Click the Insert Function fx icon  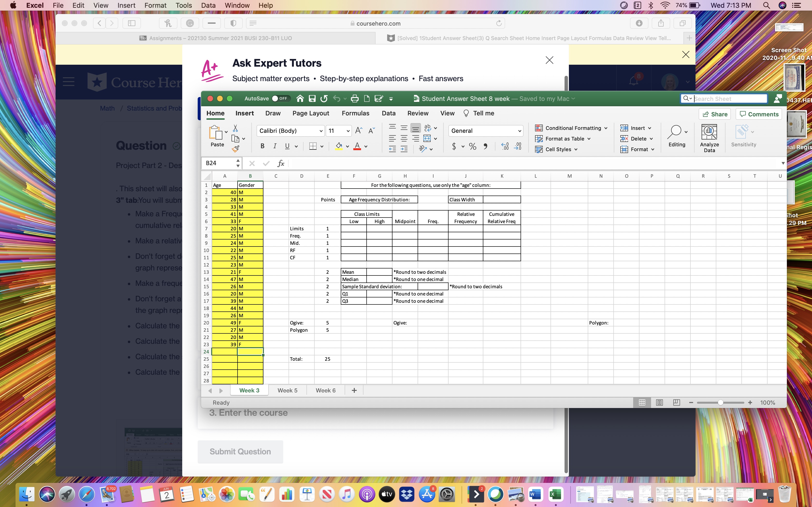[281, 163]
